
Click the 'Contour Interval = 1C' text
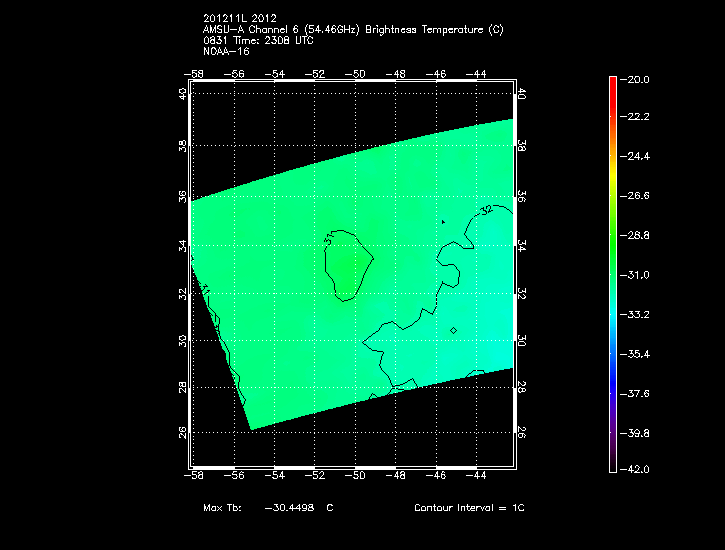[x=469, y=508]
